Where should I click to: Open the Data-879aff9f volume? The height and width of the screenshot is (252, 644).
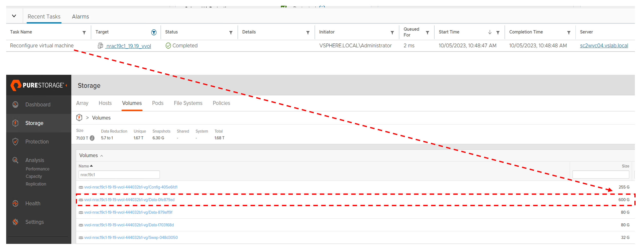pos(128,212)
